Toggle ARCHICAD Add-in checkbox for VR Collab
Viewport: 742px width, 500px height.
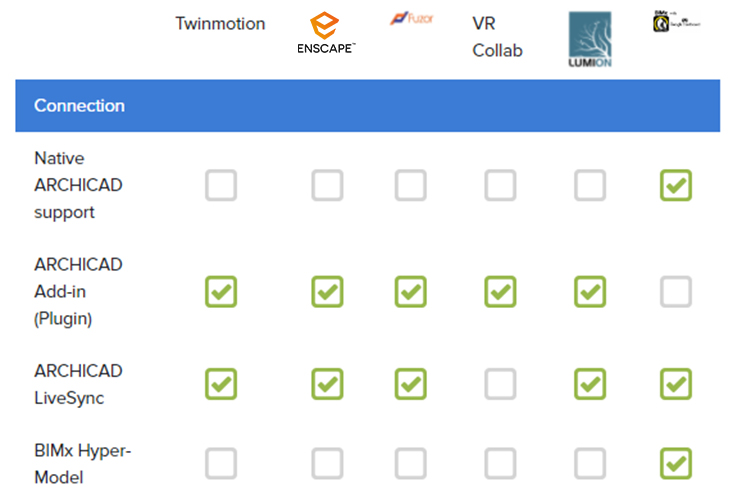(500, 291)
